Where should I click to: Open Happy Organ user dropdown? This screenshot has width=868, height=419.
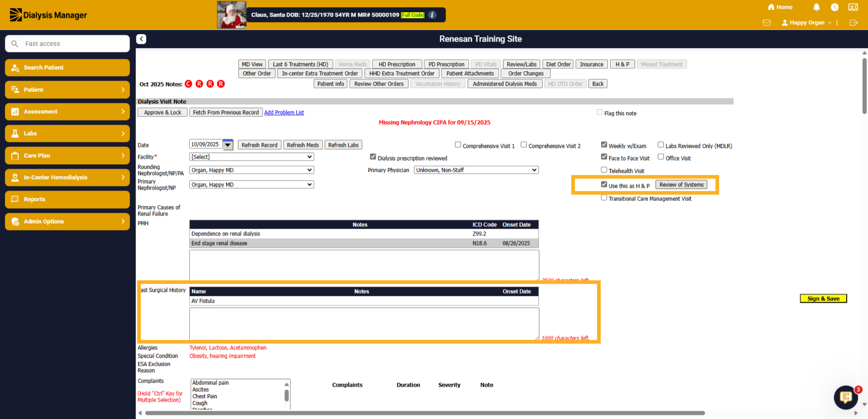806,22
